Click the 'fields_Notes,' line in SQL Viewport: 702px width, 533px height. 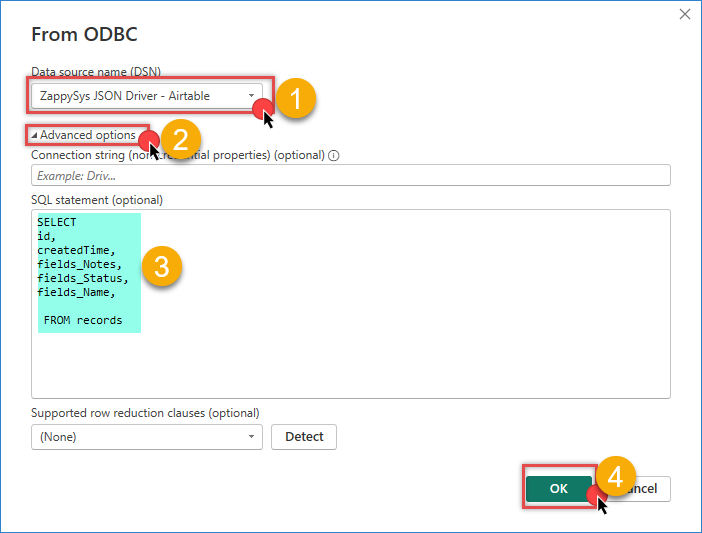pos(79,264)
